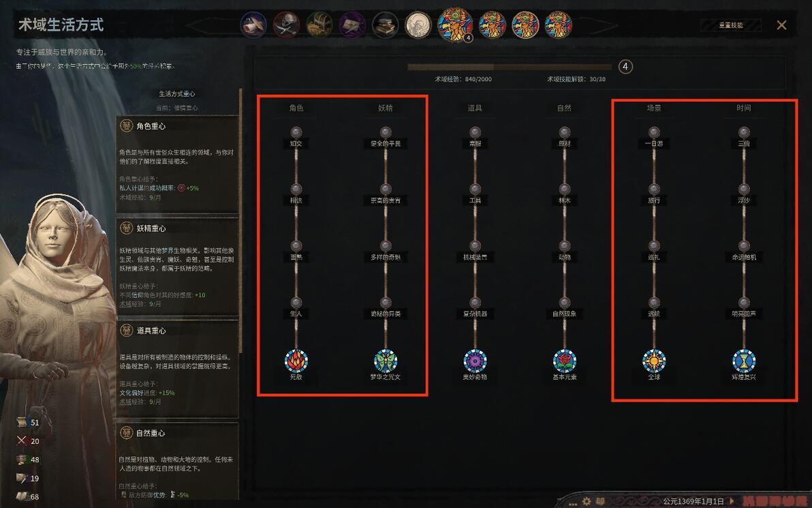Screen dimensions: 812x508
Task: Click the play arrow next to the date
Action: (x=732, y=501)
